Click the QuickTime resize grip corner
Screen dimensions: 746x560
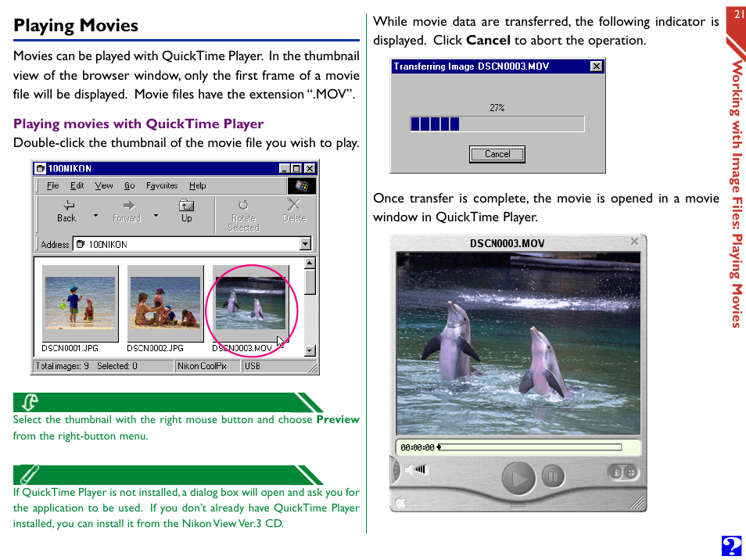pos(637,503)
